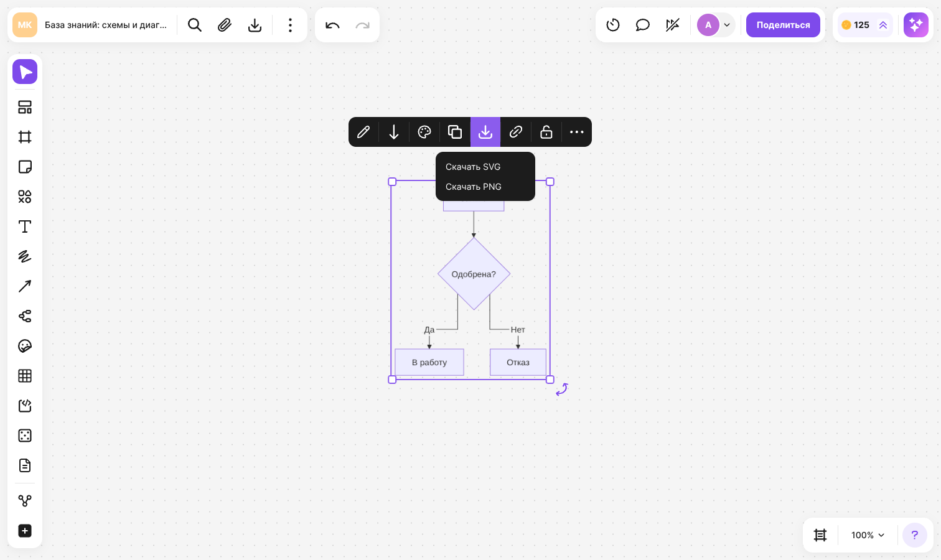Undo the last action
Image resolution: width=941 pixels, height=560 pixels.
click(x=332, y=25)
